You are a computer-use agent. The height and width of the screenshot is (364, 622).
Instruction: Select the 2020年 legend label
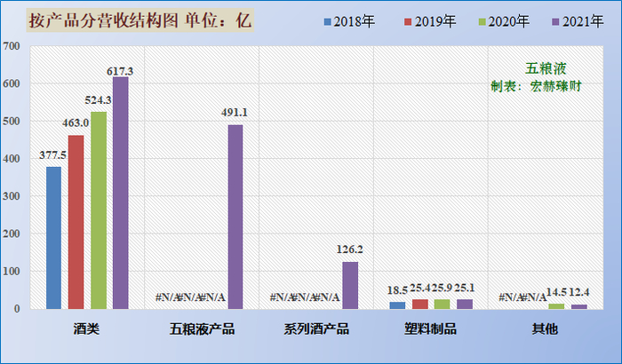509,21
